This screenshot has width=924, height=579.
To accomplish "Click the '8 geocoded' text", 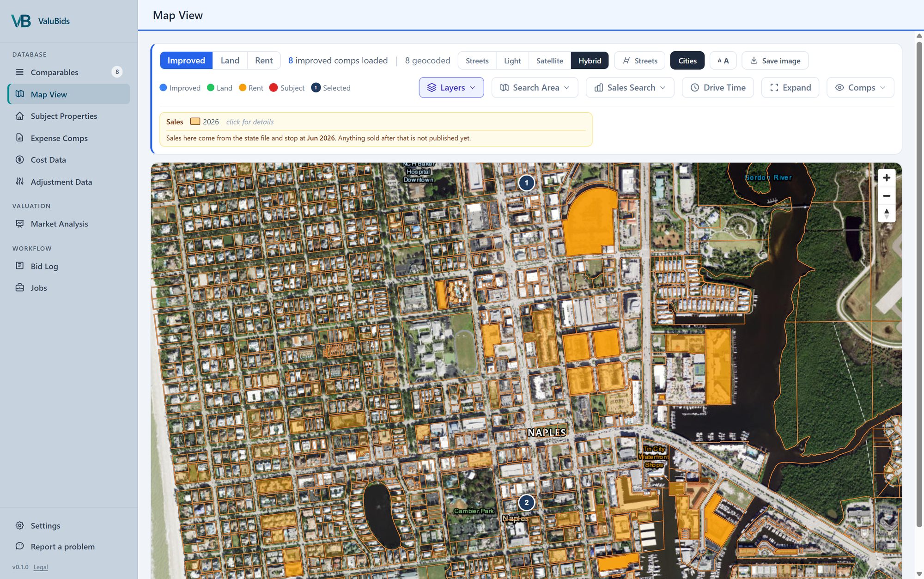I will [x=427, y=61].
